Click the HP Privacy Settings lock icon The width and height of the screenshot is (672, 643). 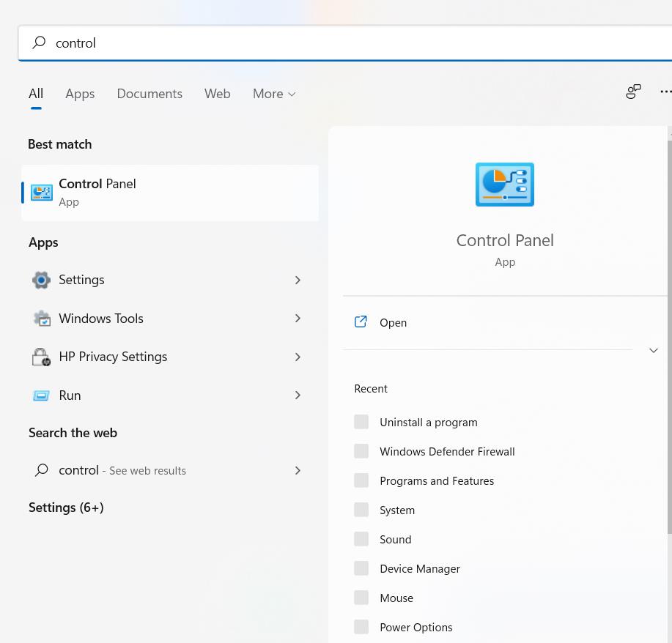click(x=41, y=357)
